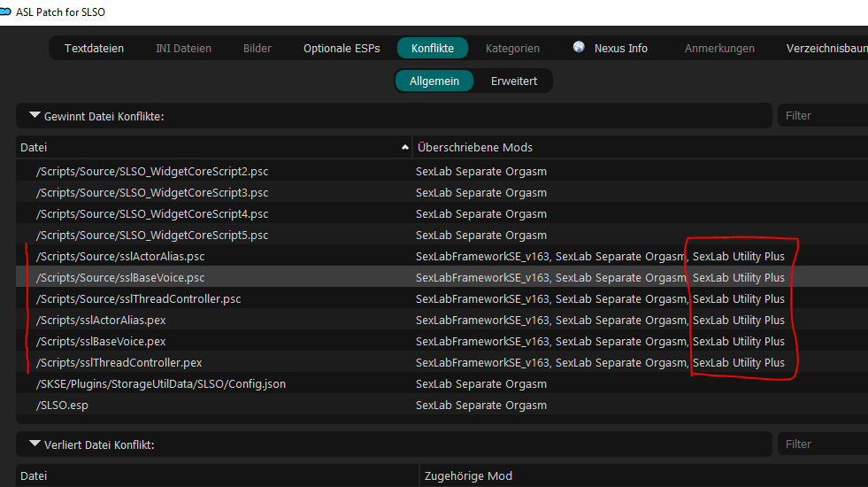Click overwritten mods cell for sslBaseVoice.psc
The width and height of the screenshot is (868, 487).
pos(600,277)
